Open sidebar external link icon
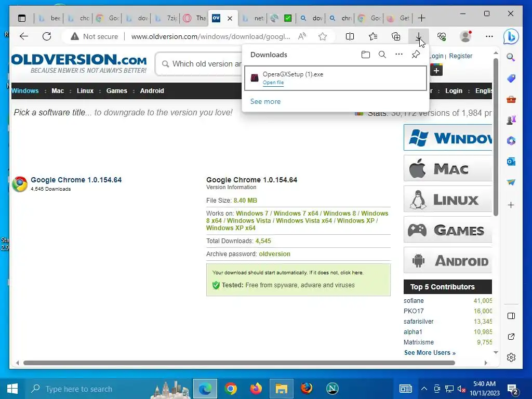The height and width of the screenshot is (399, 532). [x=511, y=337]
